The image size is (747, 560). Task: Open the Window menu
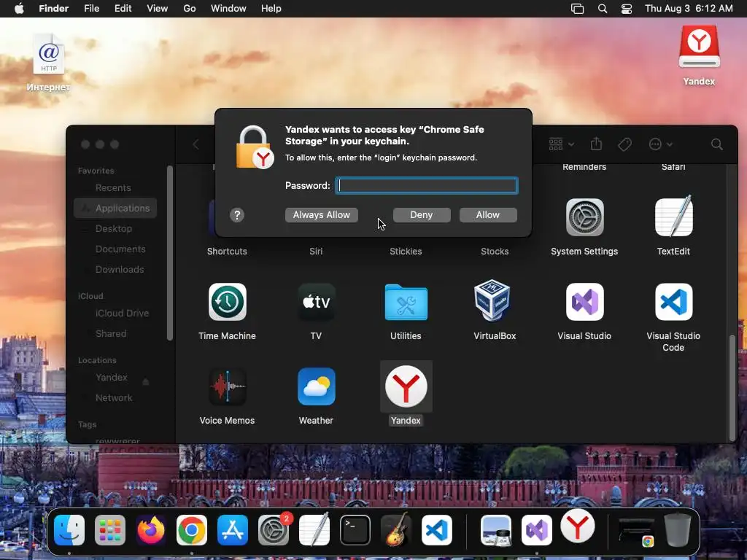click(228, 9)
